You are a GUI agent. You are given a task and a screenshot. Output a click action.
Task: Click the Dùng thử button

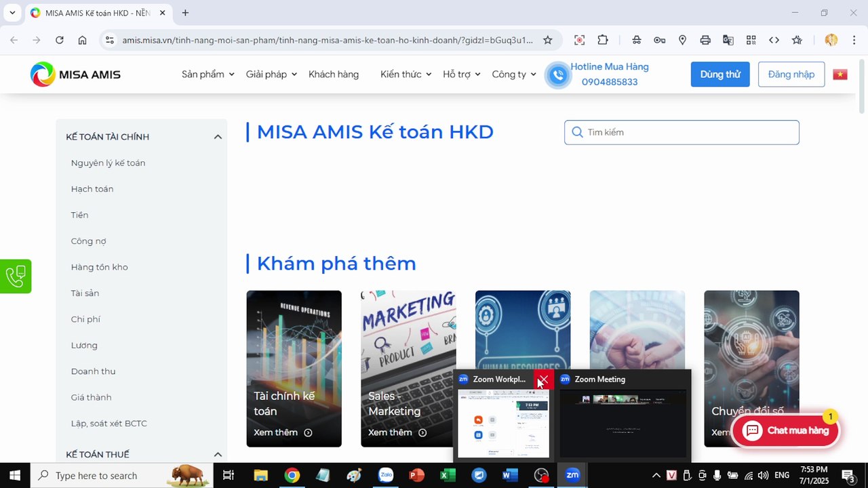720,75
